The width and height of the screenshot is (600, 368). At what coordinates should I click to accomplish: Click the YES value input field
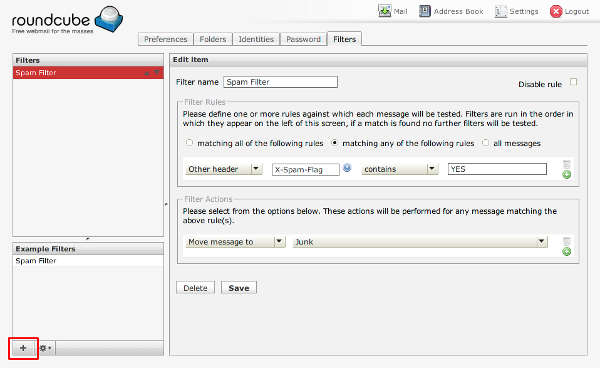(x=497, y=169)
